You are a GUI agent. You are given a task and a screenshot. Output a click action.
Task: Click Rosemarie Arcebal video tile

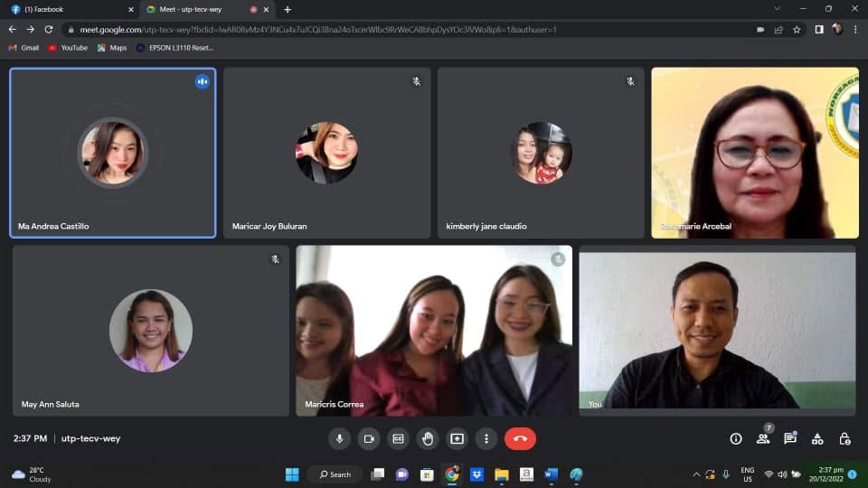point(755,153)
